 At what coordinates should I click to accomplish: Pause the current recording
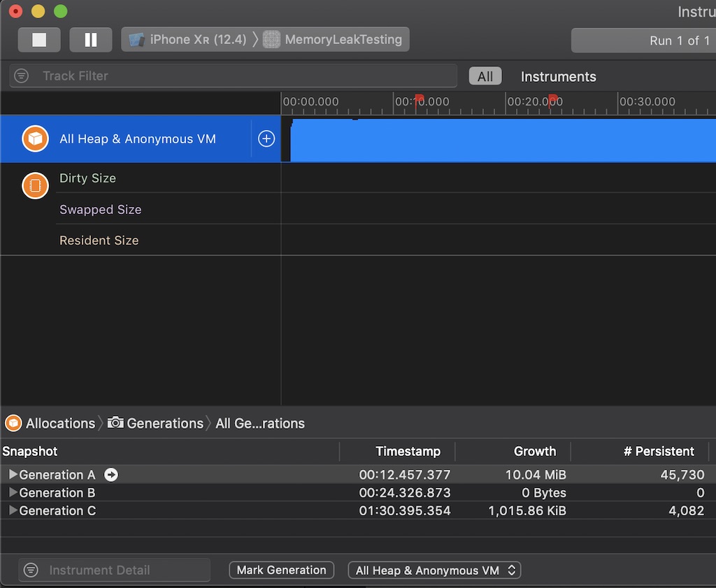[x=91, y=40]
